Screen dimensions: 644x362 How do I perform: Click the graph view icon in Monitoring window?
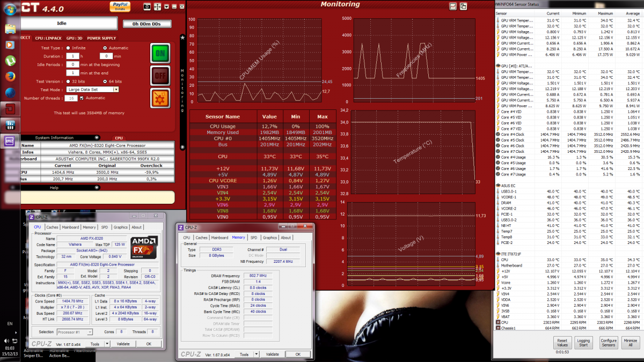click(x=453, y=6)
